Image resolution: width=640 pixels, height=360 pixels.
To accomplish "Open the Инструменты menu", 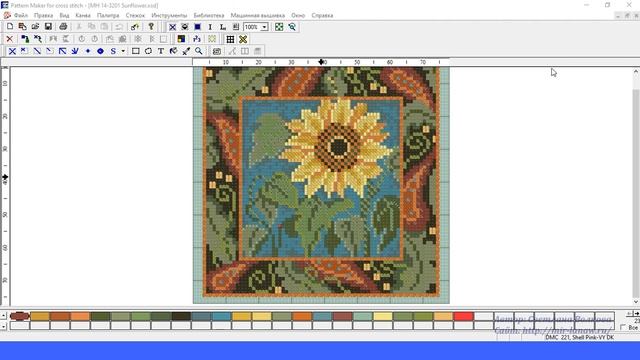I will coord(169,16).
